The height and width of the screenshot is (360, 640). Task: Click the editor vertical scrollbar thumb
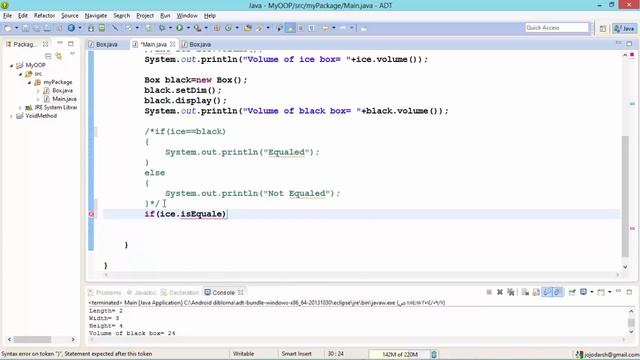point(625,196)
